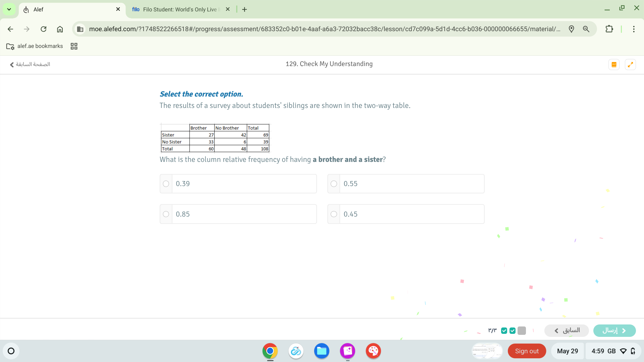
Task: Click the orange lesson notes icon
Action: pos(614,64)
